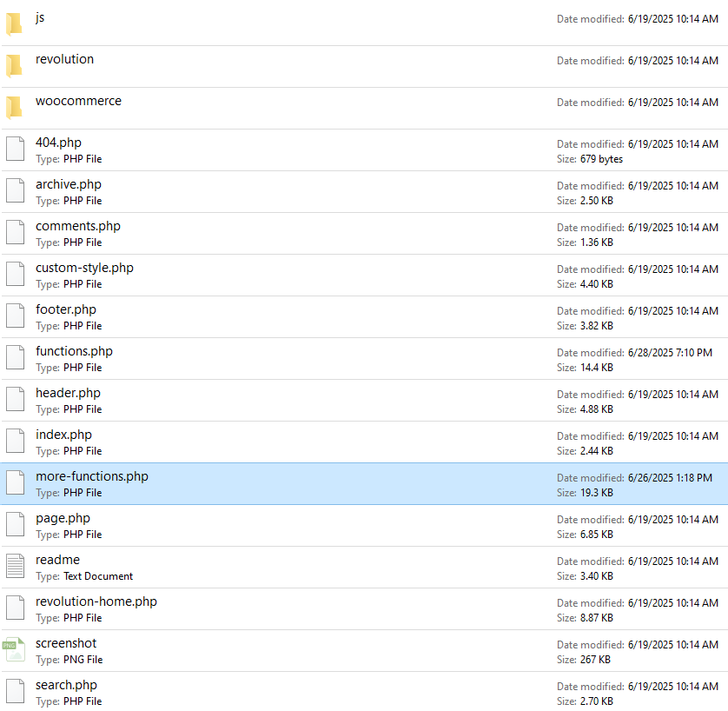728x711 pixels.
Task: Click the revolution-home.php file name
Action: (x=96, y=601)
